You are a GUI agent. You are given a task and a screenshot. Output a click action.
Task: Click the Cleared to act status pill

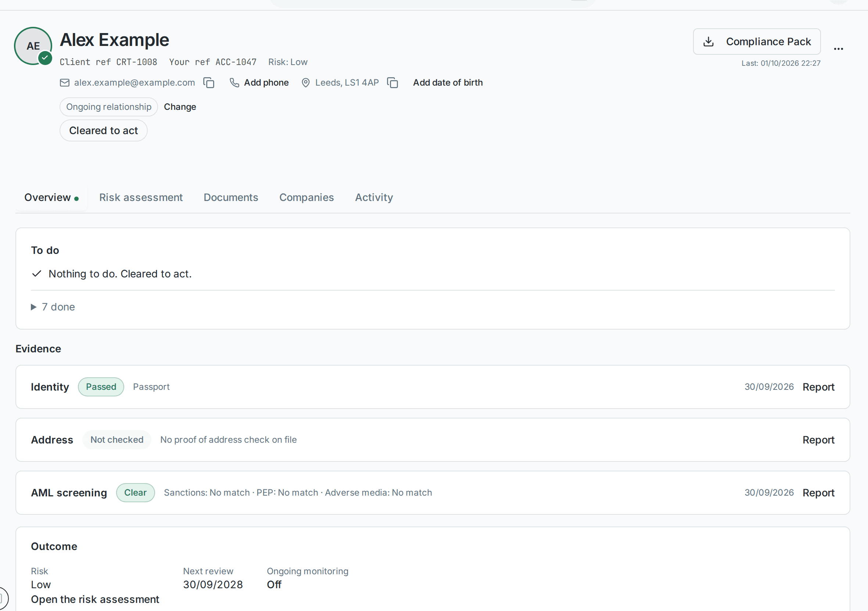click(104, 131)
